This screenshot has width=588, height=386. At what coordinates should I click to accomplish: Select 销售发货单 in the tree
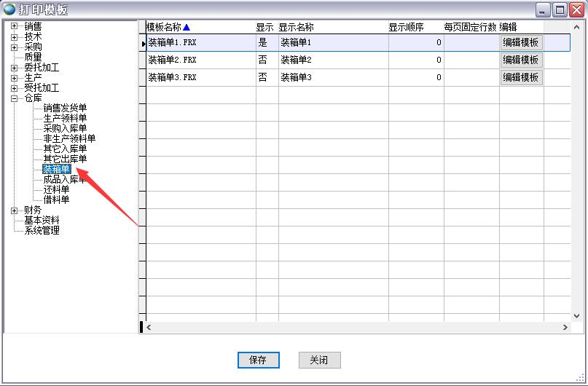point(65,108)
